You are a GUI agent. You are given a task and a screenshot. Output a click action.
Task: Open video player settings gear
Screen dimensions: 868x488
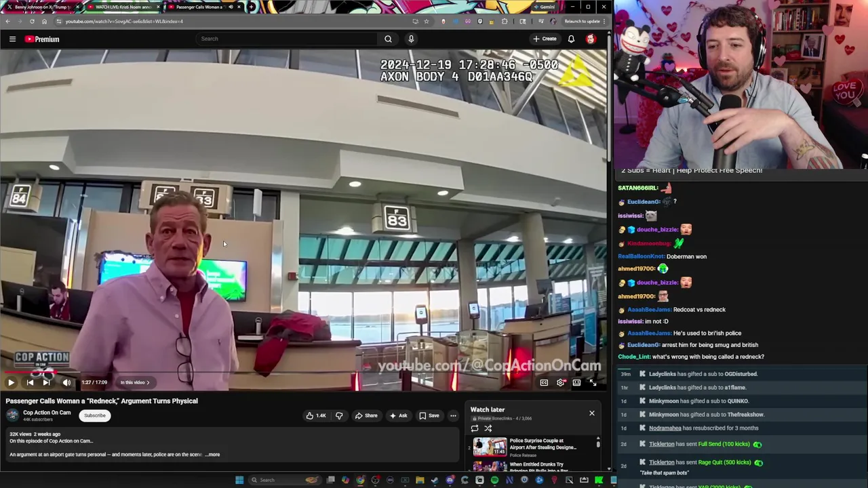point(560,382)
